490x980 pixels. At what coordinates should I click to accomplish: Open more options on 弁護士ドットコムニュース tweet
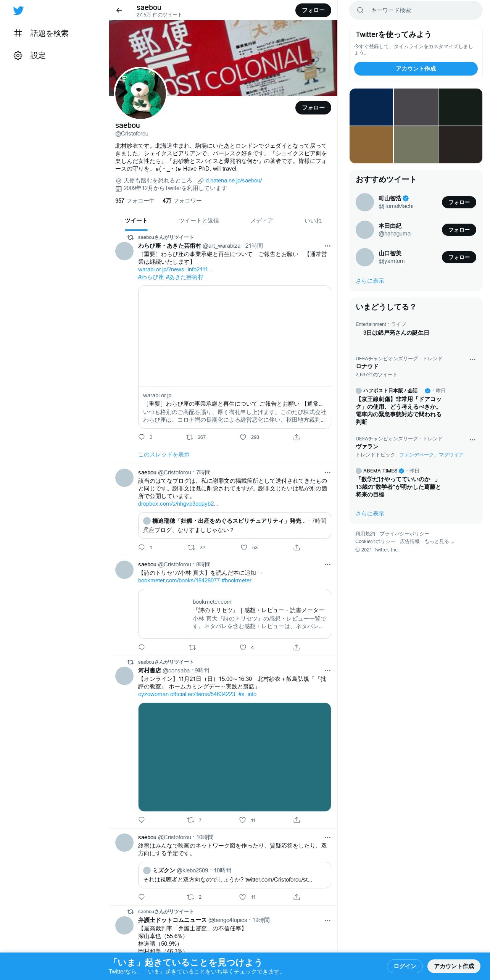(x=327, y=920)
